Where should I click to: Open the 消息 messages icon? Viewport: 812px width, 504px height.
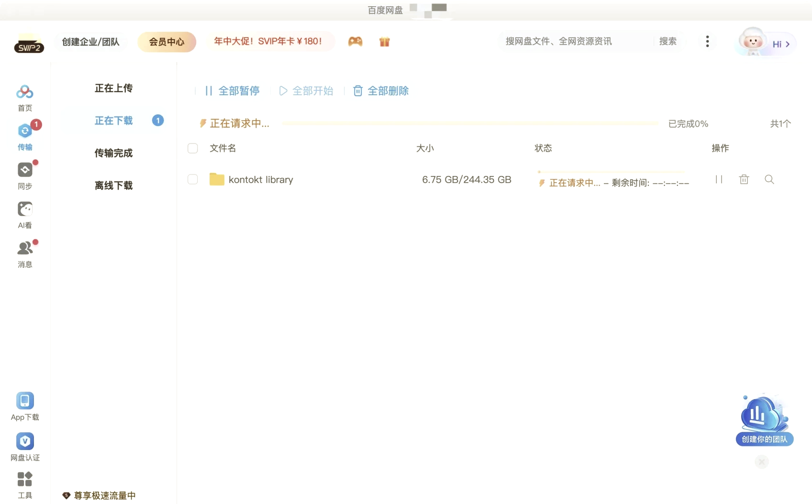25,248
